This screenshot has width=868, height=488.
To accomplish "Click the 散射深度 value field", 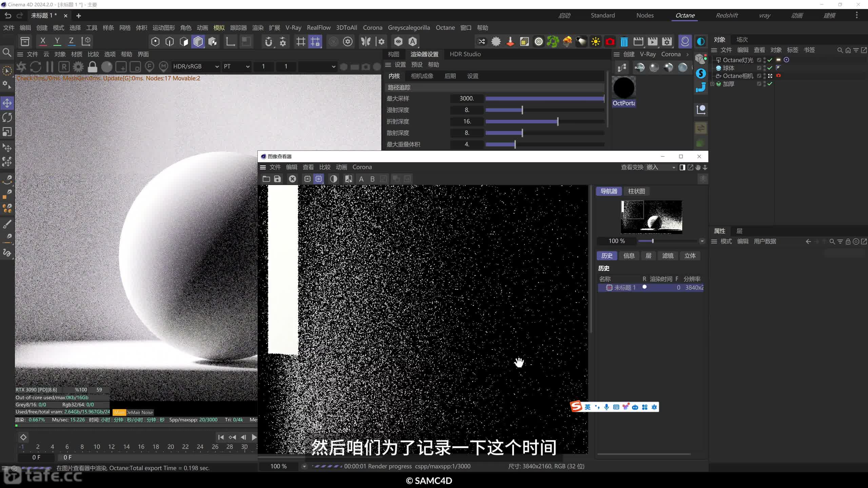I will click(x=467, y=133).
